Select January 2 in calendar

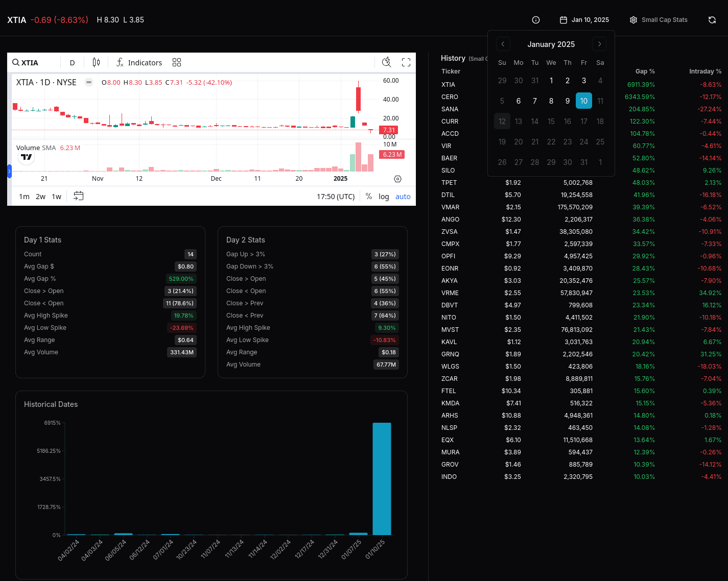(x=568, y=81)
